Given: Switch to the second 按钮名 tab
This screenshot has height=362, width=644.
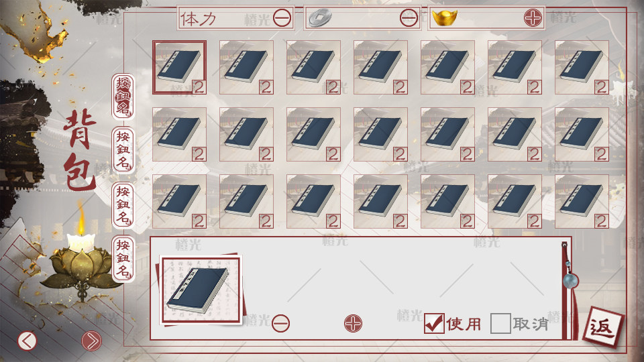Looking at the screenshot, I should click(123, 149).
